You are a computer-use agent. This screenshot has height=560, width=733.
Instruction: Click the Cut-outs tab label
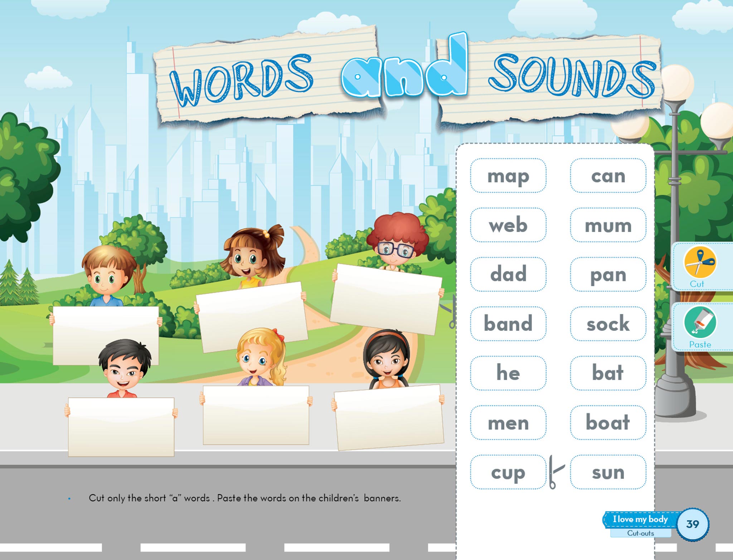(x=640, y=533)
